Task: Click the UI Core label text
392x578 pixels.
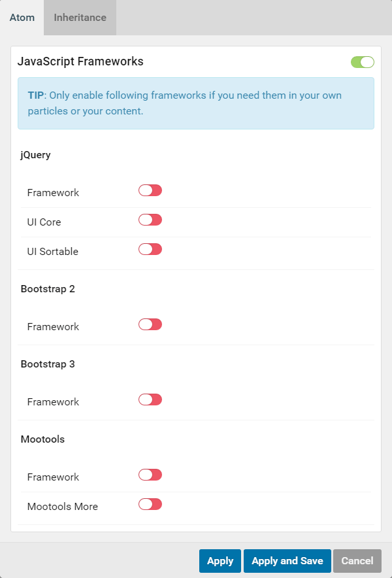Action: (44, 222)
